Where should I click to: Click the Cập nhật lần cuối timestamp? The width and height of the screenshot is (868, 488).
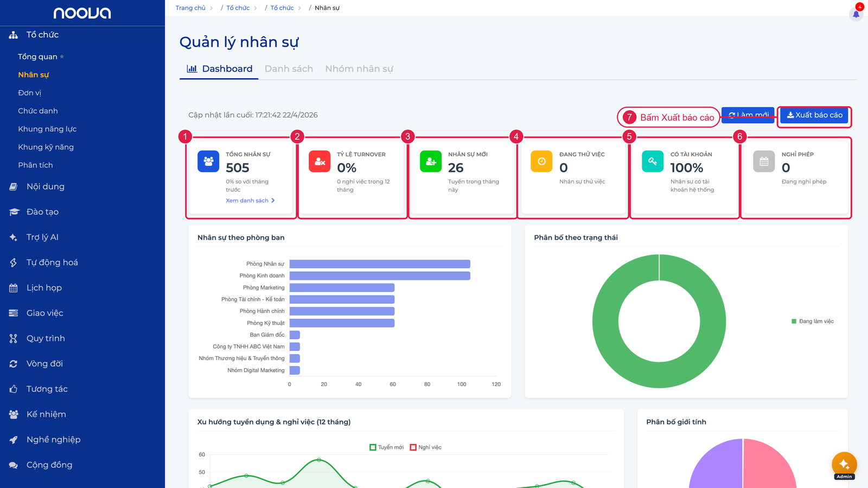point(253,115)
